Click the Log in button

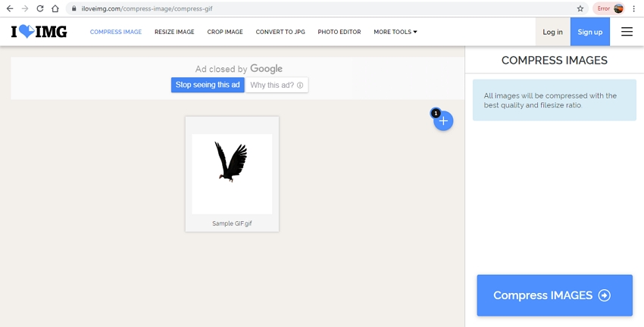click(x=552, y=32)
